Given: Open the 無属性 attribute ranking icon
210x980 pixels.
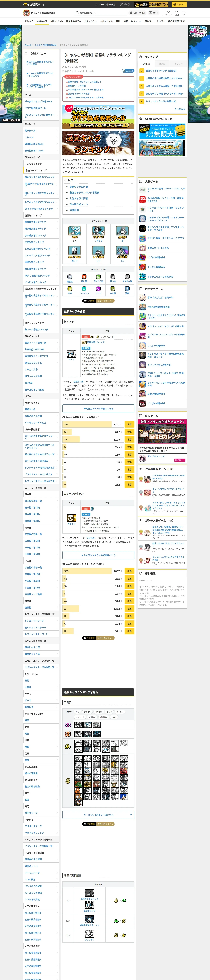Looking at the screenshot, I should (x=70, y=277).
